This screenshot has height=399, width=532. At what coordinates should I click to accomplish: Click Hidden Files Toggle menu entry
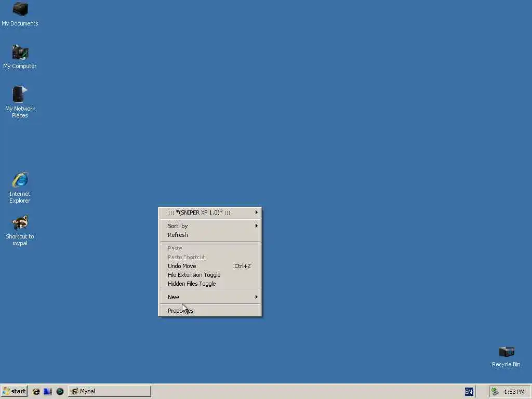(x=210, y=284)
